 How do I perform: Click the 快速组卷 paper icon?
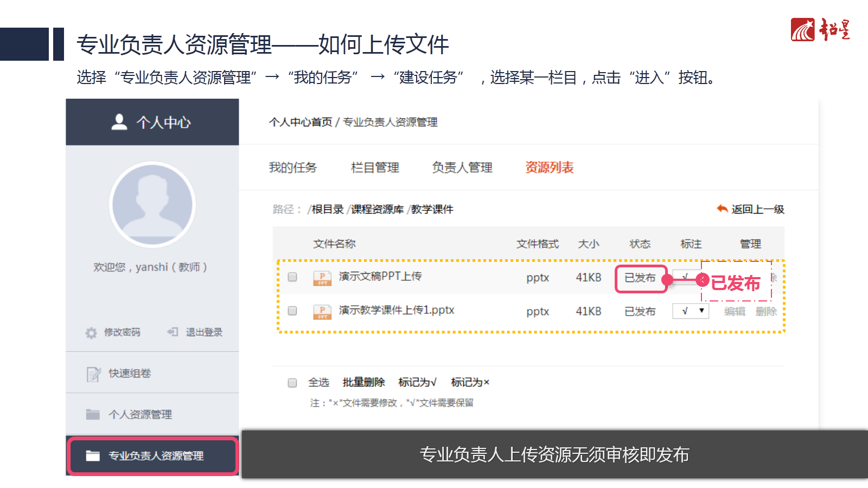click(93, 374)
